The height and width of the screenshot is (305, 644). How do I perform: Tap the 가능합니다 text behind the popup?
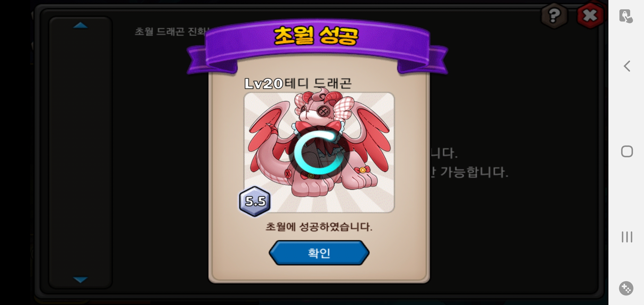pos(473,172)
